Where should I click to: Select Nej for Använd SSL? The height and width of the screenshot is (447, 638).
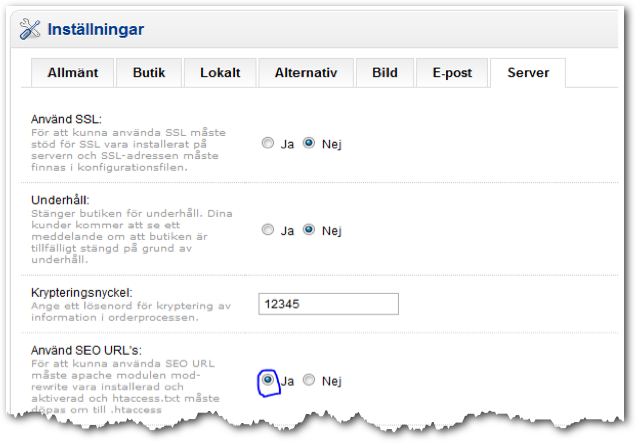pos(309,143)
